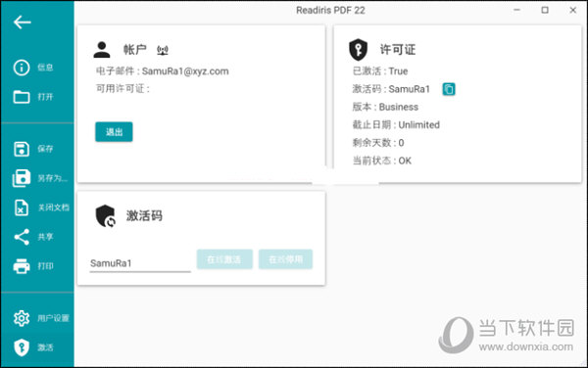Viewport: 588px width, 368px height.
Task: Click the 另存为 save-as icon
Action: [x=22, y=178]
